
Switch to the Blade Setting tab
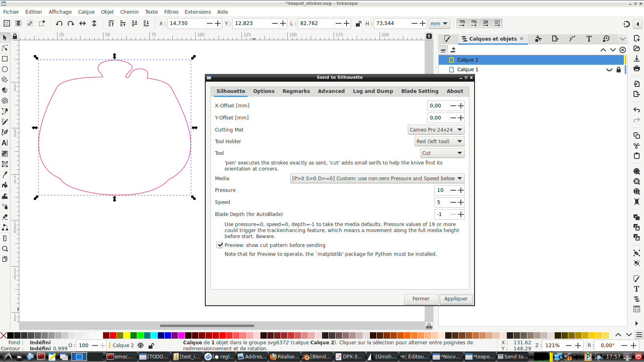tap(419, 91)
